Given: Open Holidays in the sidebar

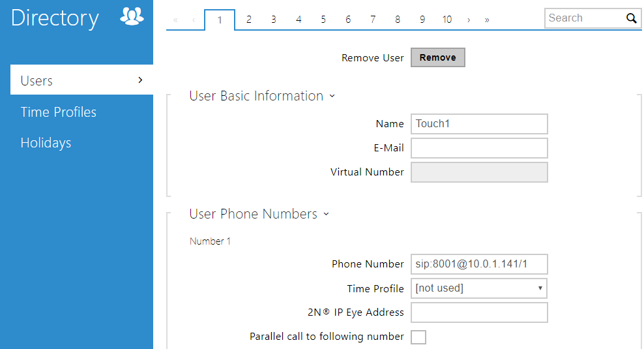Looking at the screenshot, I should point(46,143).
